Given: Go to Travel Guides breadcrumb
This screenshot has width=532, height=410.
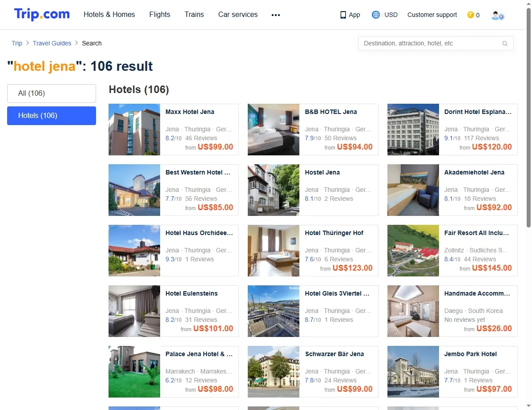Looking at the screenshot, I should click(52, 43).
